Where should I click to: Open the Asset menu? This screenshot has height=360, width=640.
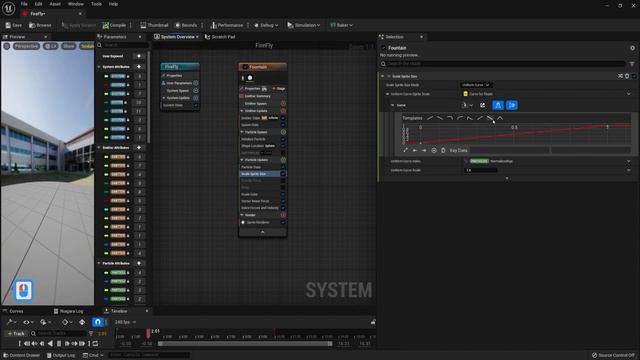(x=55, y=4)
